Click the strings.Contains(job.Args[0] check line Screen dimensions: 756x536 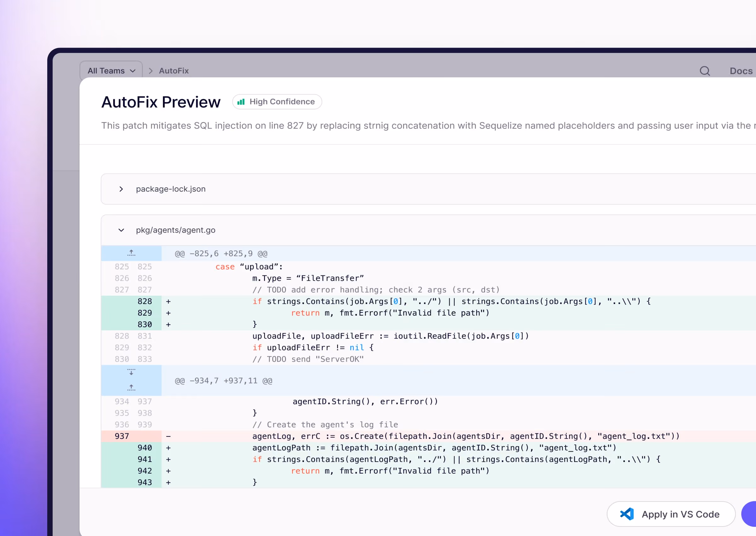pos(451,301)
